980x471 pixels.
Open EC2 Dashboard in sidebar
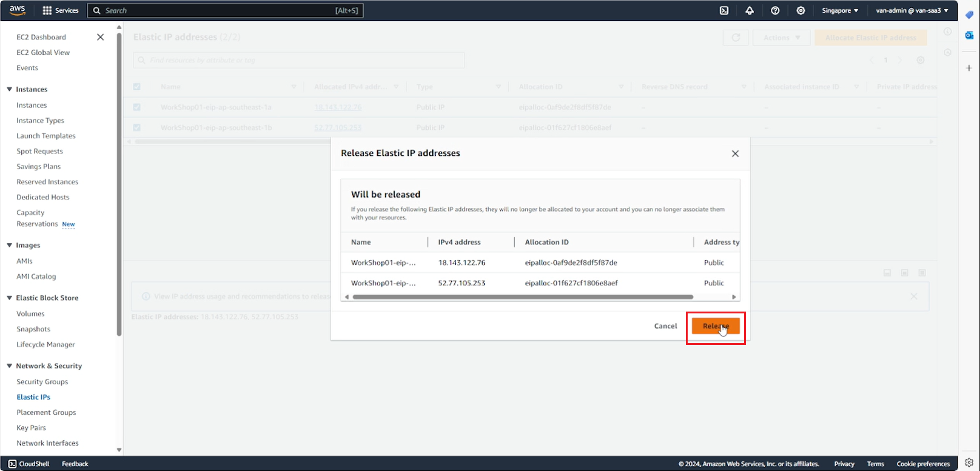click(x=41, y=37)
